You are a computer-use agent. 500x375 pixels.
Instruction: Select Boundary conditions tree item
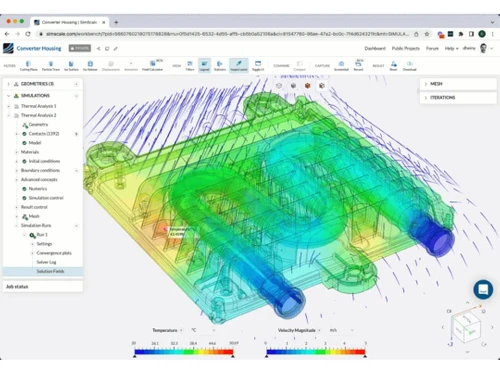coord(40,170)
